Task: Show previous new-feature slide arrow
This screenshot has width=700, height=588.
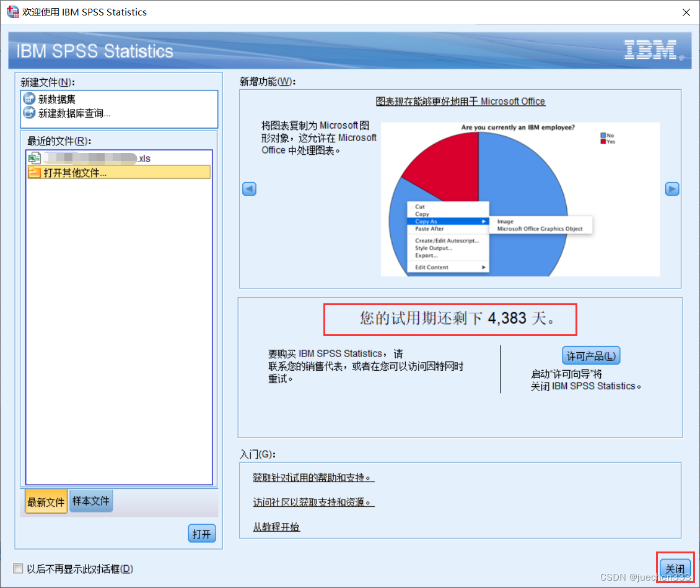Action: (249, 189)
